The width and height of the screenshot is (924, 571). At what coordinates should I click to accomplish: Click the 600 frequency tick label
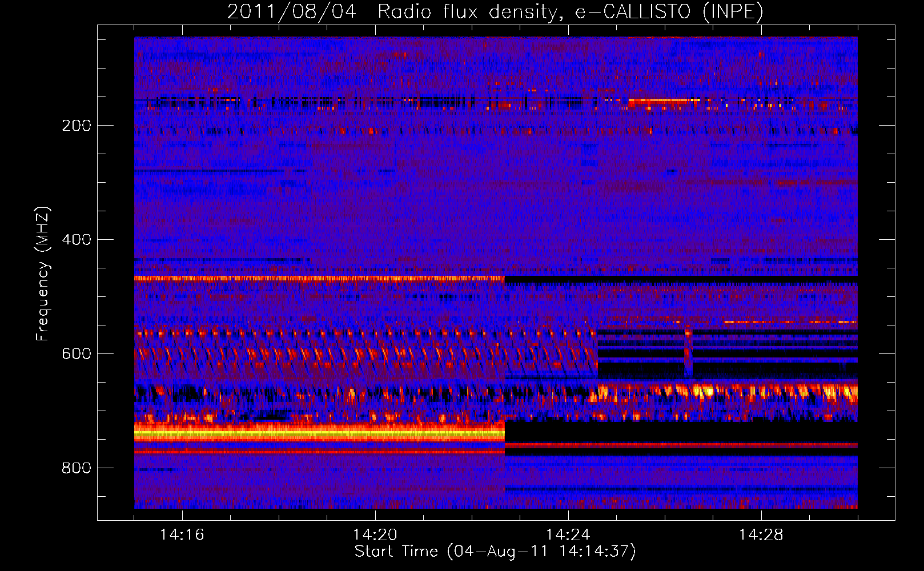point(77,354)
